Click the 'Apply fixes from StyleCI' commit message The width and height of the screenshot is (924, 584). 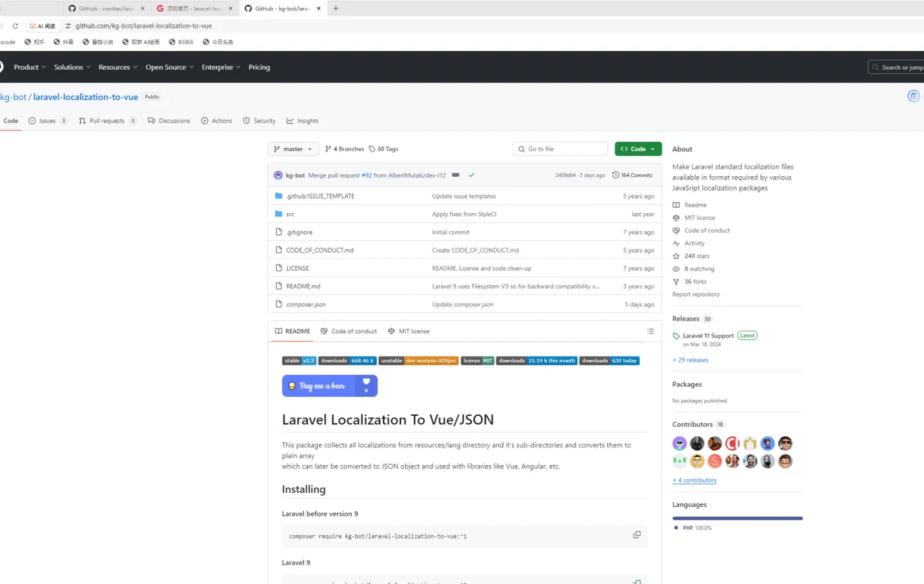click(x=465, y=214)
